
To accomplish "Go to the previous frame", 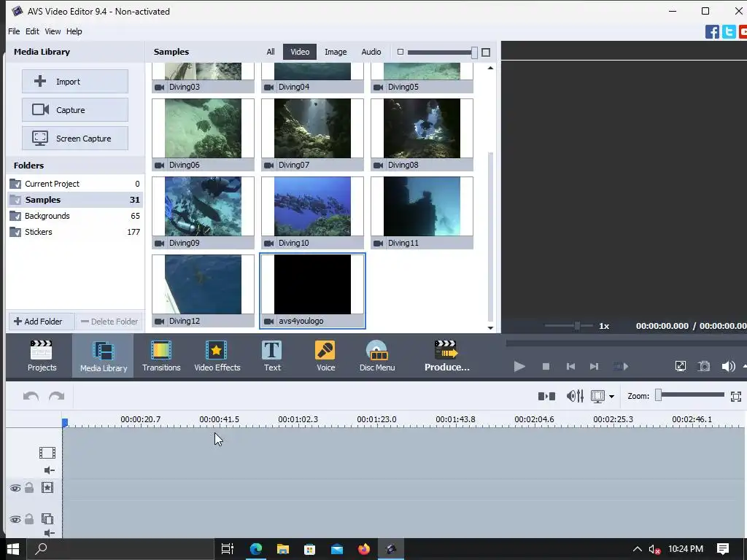I will 570,366.
